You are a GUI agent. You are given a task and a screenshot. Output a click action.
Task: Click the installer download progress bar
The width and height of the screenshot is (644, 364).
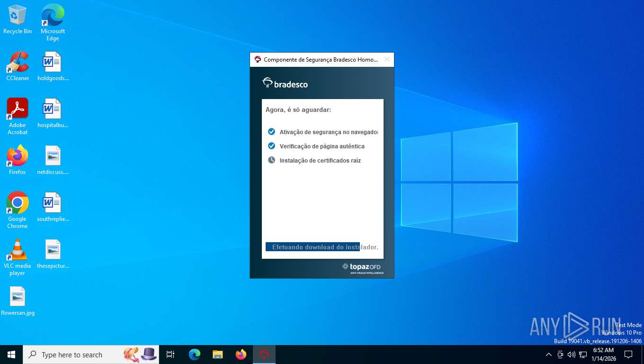click(x=322, y=247)
